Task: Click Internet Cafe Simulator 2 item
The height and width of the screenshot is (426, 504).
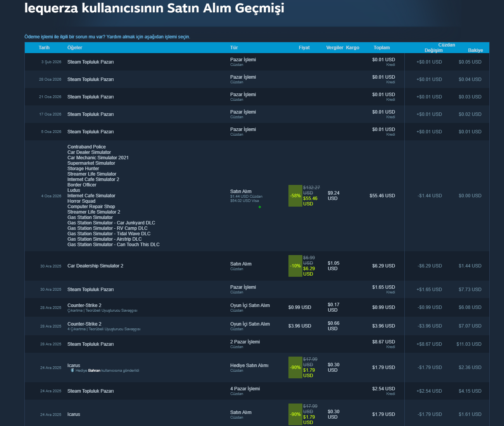Action: point(93,179)
